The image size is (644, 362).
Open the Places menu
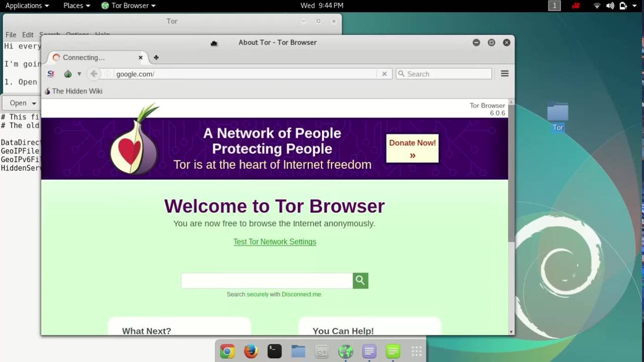click(x=76, y=6)
